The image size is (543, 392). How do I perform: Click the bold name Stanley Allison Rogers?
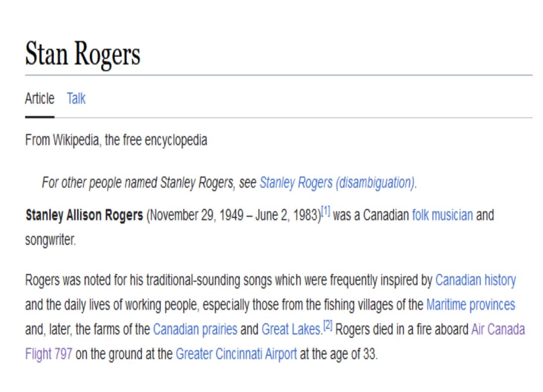tap(84, 216)
